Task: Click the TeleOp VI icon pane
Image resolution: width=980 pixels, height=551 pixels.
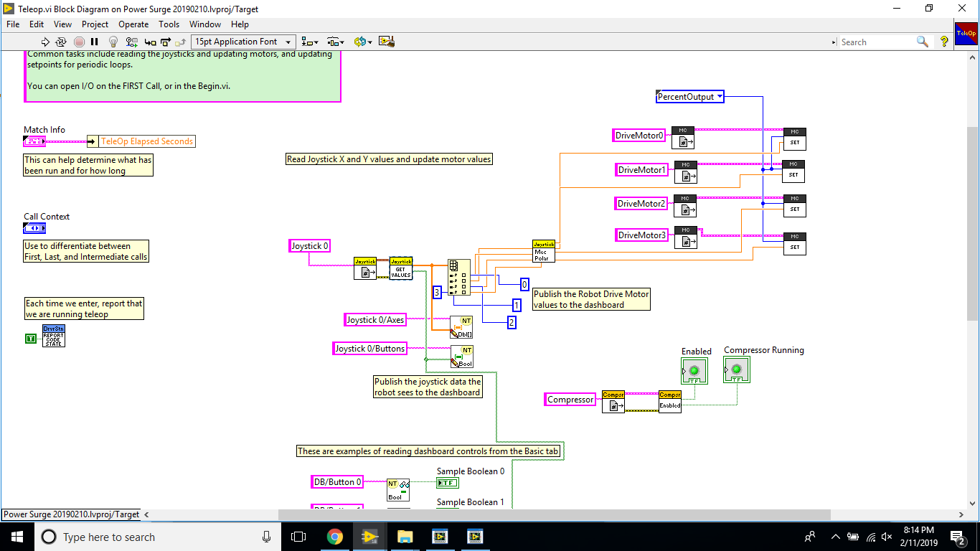Action: pos(966,33)
